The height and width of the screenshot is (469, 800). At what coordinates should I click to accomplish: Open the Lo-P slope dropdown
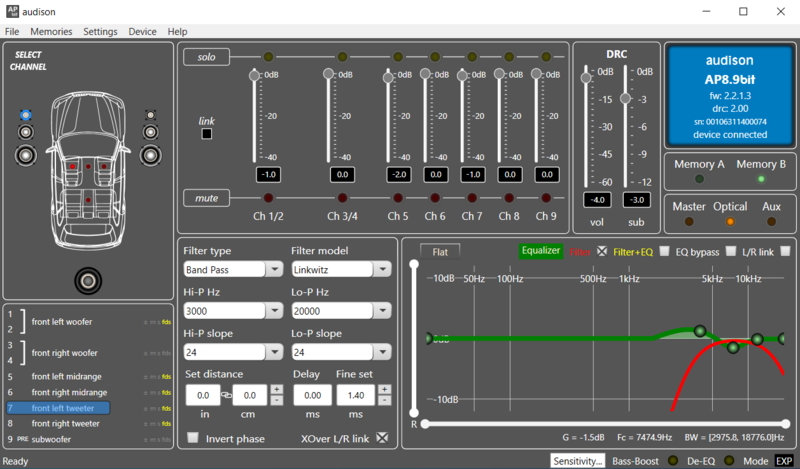tap(382, 352)
